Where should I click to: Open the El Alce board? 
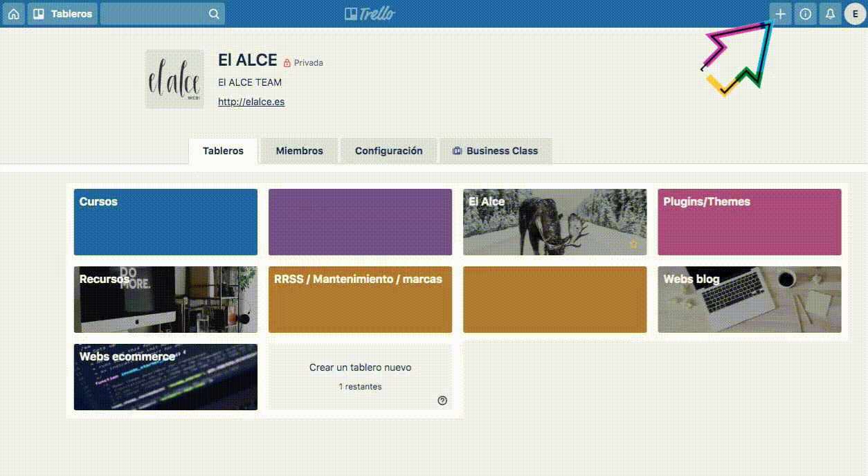click(x=555, y=222)
